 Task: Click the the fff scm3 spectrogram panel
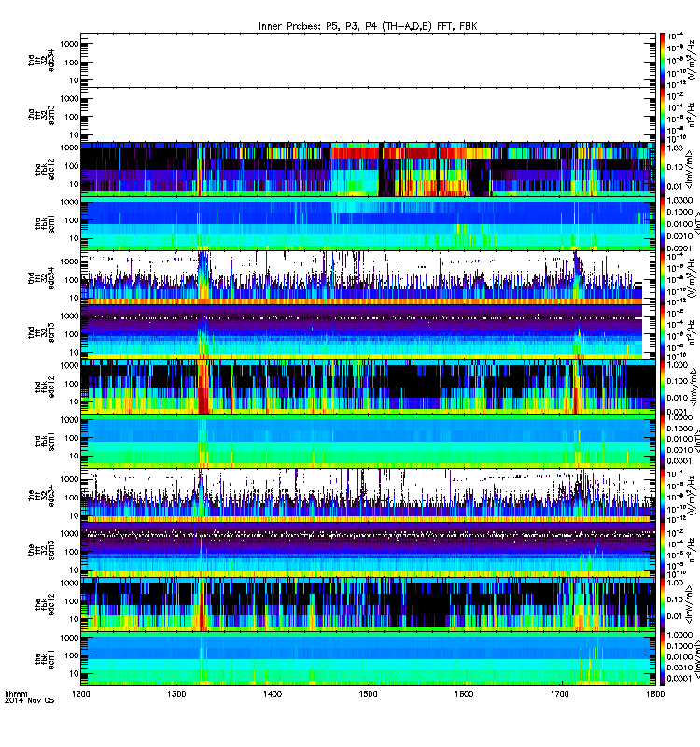(368, 550)
